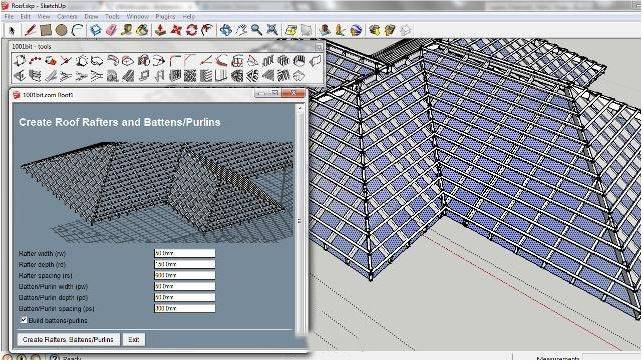Open the Tools menu
The width and height of the screenshot is (643, 364).
112,17
